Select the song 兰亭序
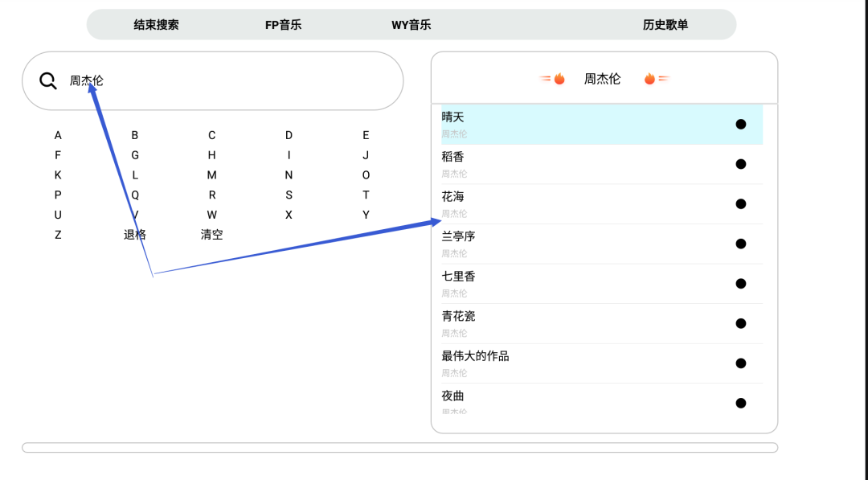This screenshot has width=868, height=480. tap(602, 244)
